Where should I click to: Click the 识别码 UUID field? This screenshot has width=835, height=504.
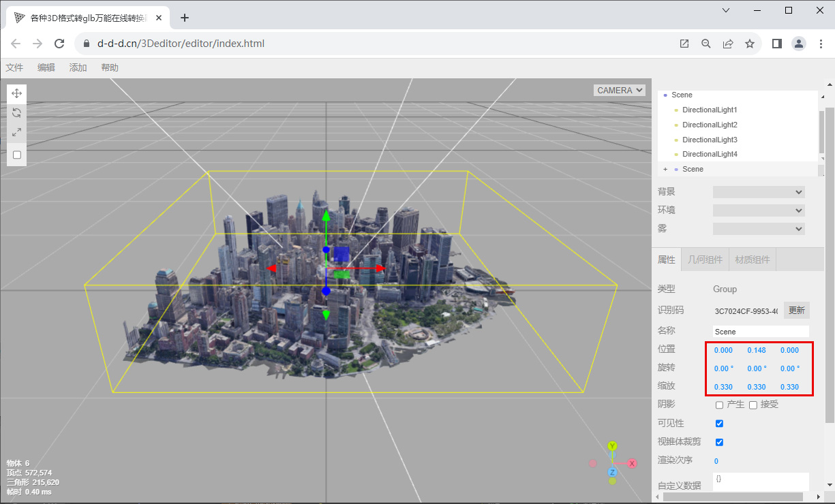tap(746, 311)
